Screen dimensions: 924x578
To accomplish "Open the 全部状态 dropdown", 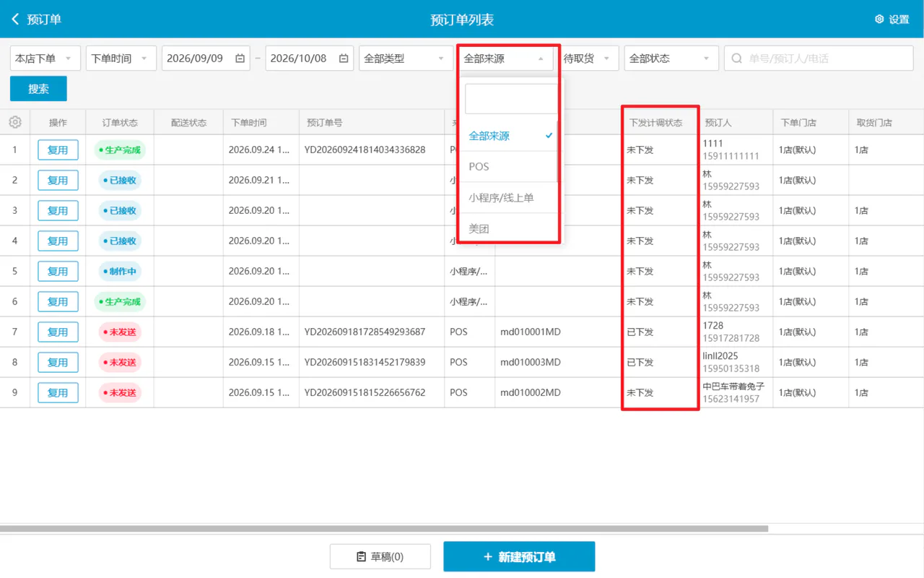I will pyautogui.click(x=671, y=59).
